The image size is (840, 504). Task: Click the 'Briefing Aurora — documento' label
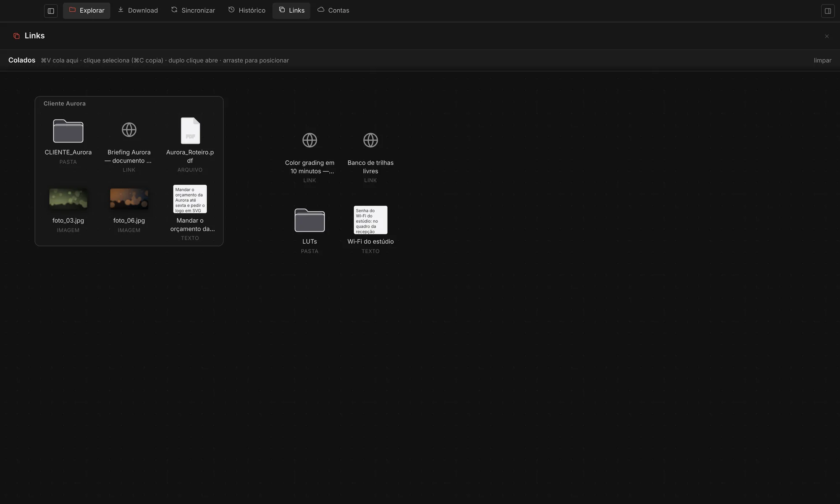129,157
